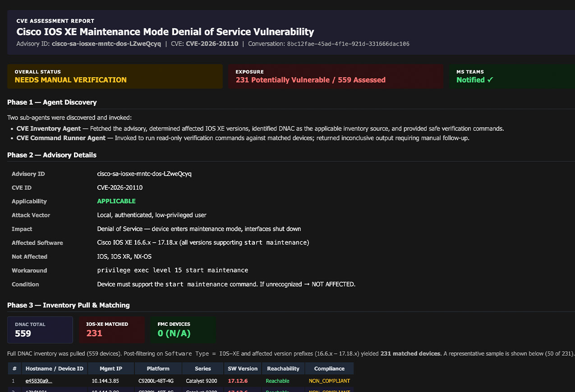The height and width of the screenshot is (392, 575).
Task: Click the Mgmt IP column header
Action: coord(111,369)
